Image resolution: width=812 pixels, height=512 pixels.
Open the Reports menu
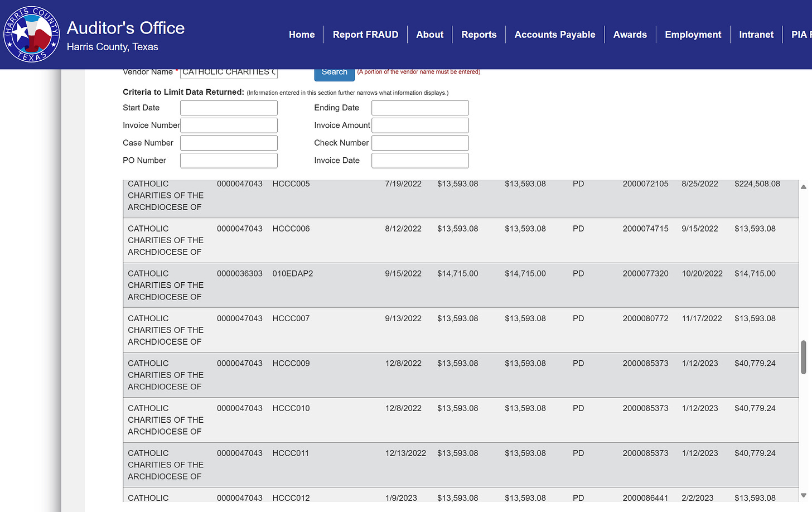click(x=478, y=35)
